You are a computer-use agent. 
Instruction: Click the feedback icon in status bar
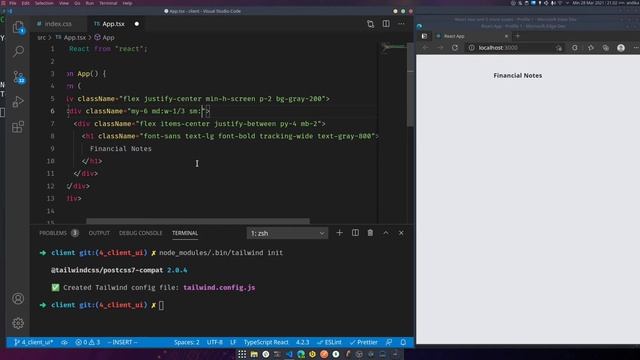click(389, 342)
